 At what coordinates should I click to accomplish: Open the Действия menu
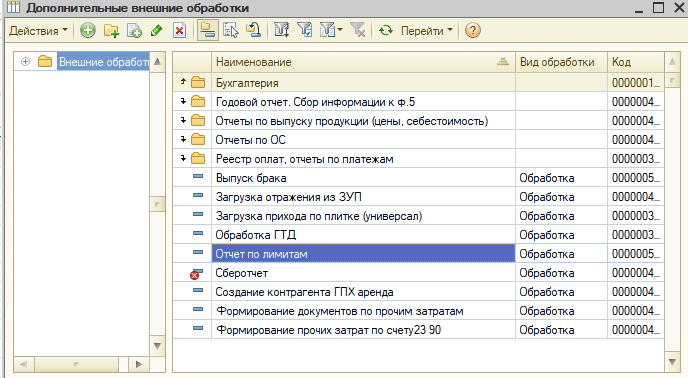pos(38,31)
